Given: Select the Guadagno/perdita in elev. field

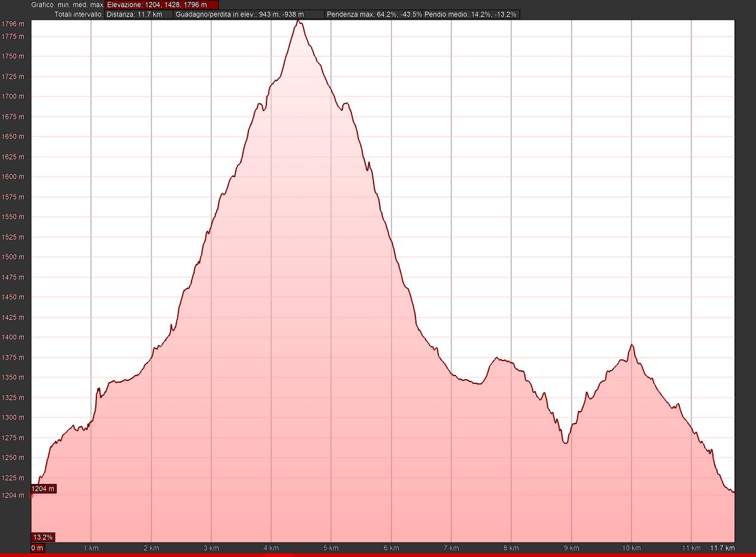Looking at the screenshot, I should click(x=248, y=14).
